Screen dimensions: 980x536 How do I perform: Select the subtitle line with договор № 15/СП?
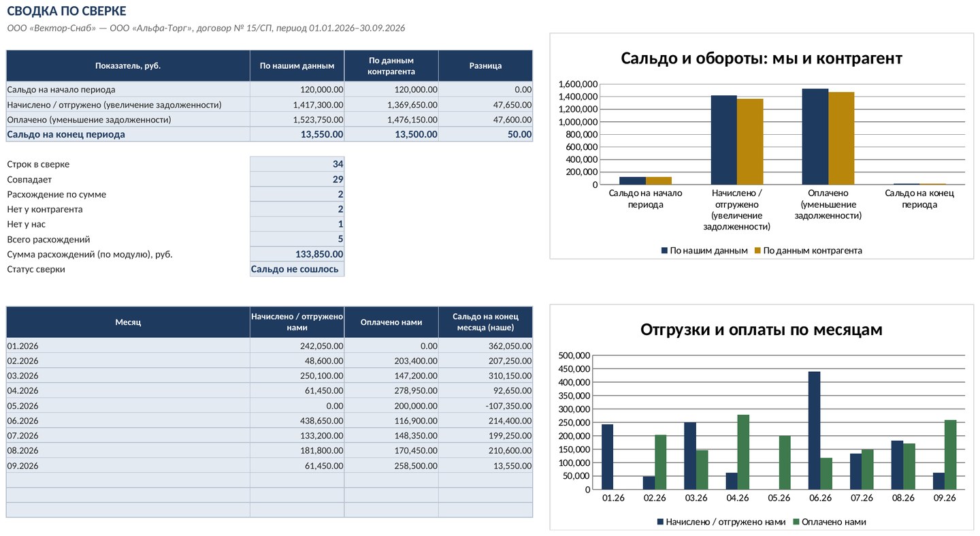coord(206,28)
